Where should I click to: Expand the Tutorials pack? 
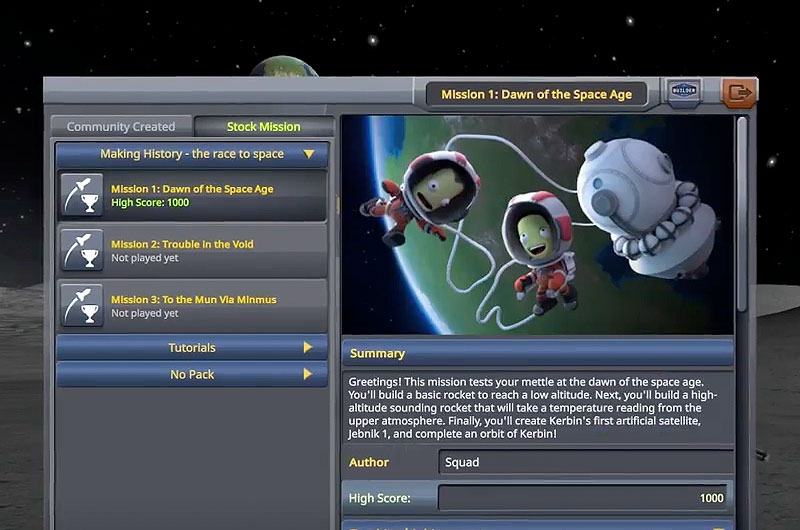tap(308, 348)
